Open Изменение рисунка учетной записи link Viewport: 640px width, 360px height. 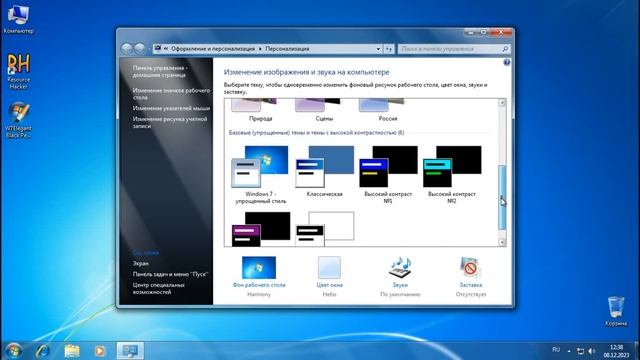tap(170, 122)
